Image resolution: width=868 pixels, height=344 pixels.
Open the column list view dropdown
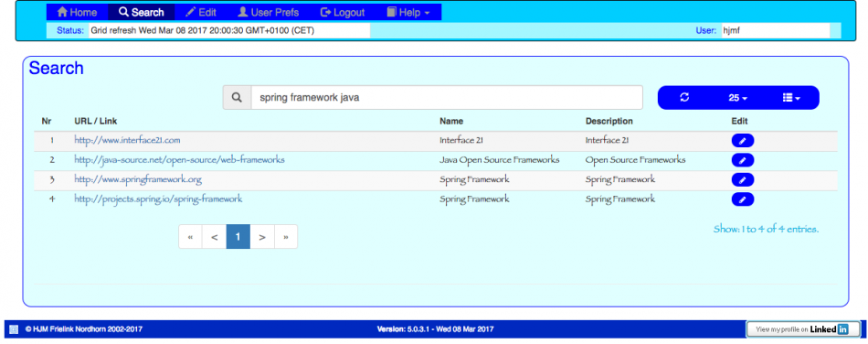click(791, 98)
